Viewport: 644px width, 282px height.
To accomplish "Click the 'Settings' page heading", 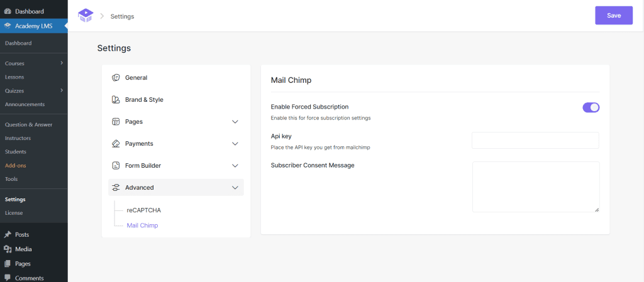I will point(114,48).
